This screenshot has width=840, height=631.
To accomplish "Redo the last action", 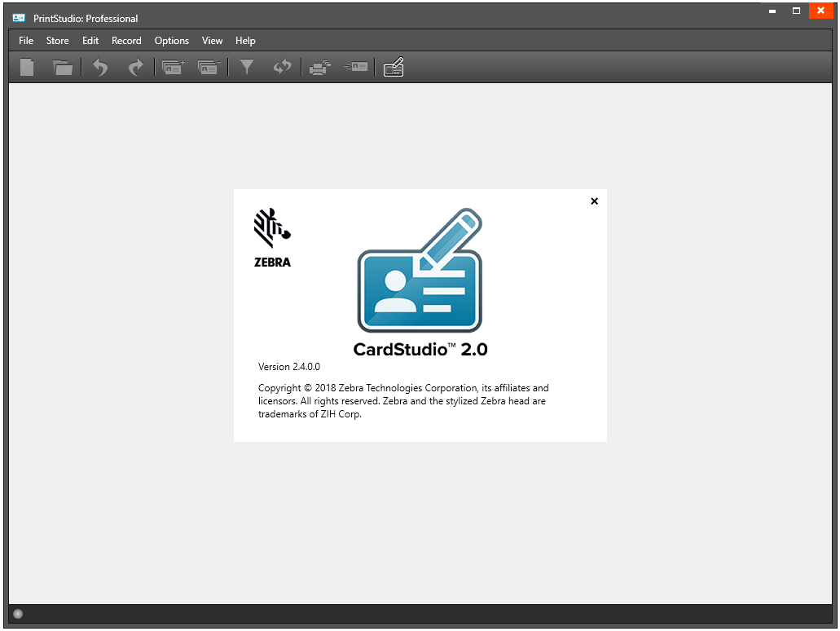I will 135,67.
